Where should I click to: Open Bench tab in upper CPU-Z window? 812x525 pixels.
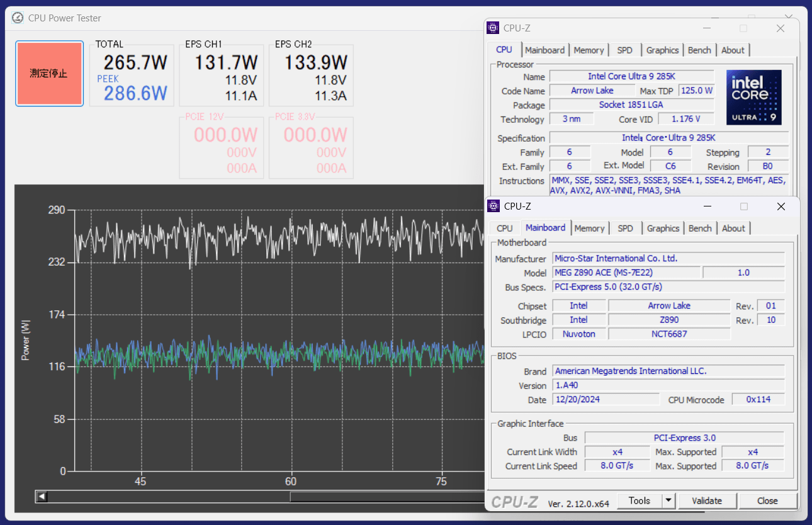(699, 50)
